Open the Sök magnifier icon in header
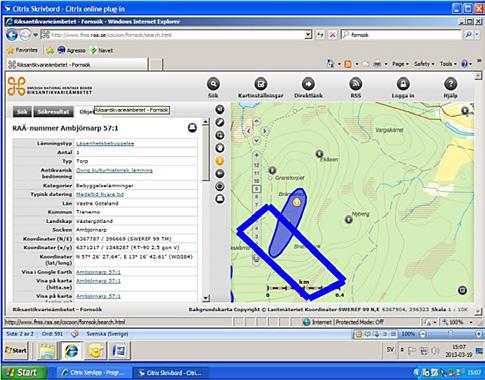The height and width of the screenshot is (380, 485). (213, 84)
